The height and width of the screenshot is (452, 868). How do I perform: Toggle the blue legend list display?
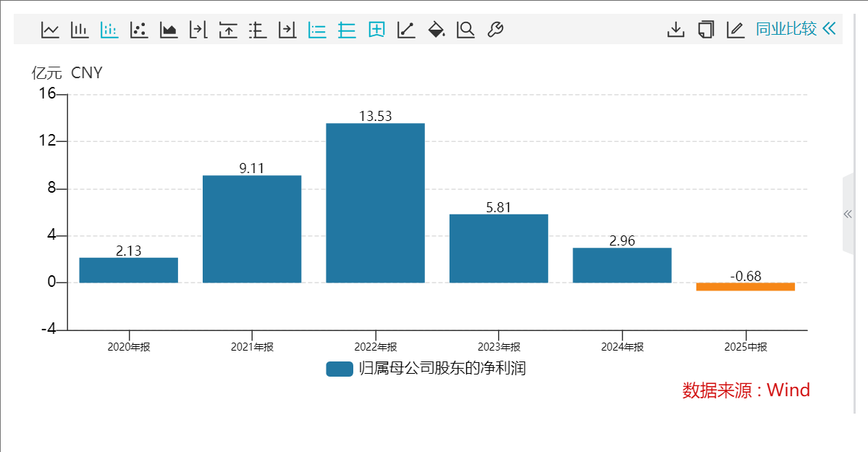[x=317, y=30]
